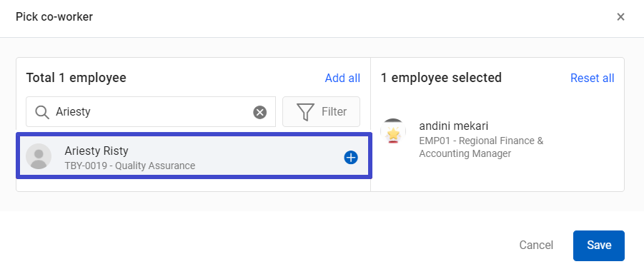Viewport: 644px width, 274px height.
Task: Click the funnel filter icon
Action: click(305, 112)
